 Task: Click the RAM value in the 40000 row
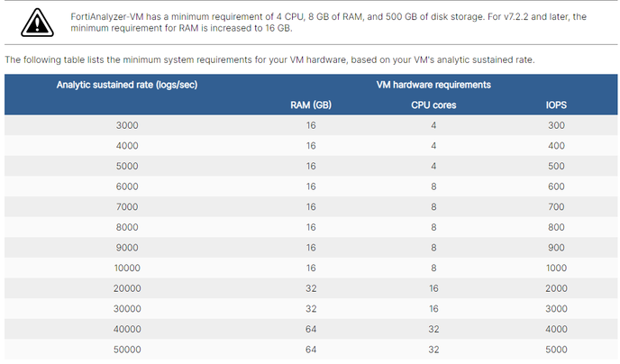point(311,329)
